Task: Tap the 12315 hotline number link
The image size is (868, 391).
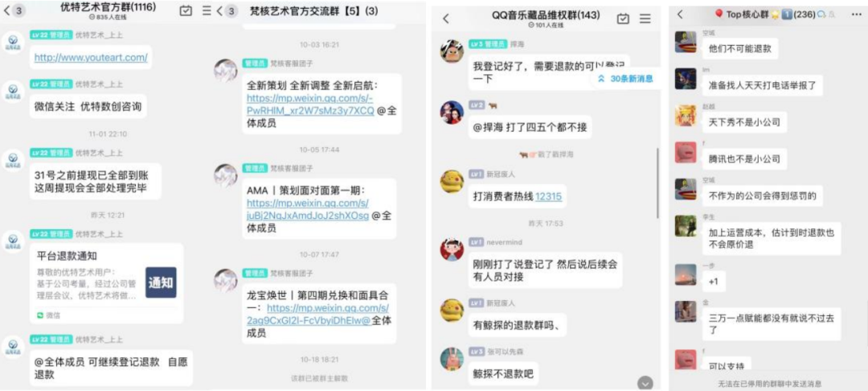Action: tap(549, 196)
